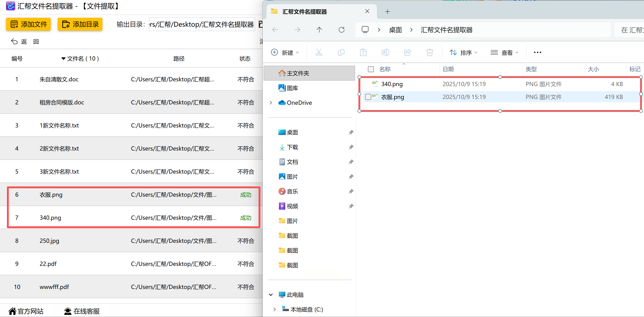This screenshot has height=317, width=644.
Task: Click the copy icon in Explorer toolbar
Action: tap(341, 53)
